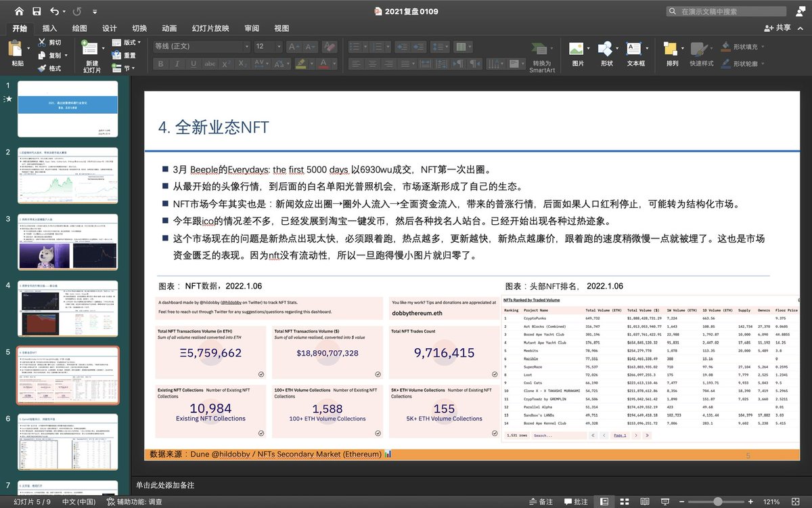Click the 共享 share button

tap(777, 28)
